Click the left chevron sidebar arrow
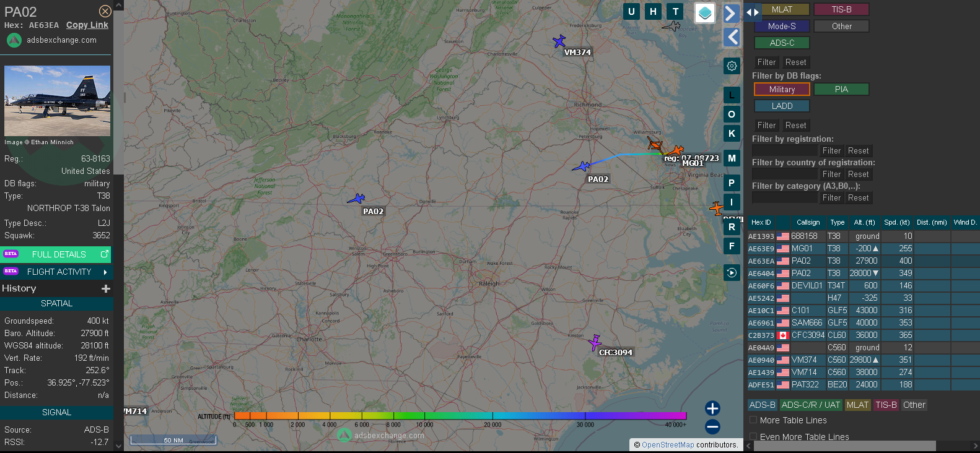 732,37
